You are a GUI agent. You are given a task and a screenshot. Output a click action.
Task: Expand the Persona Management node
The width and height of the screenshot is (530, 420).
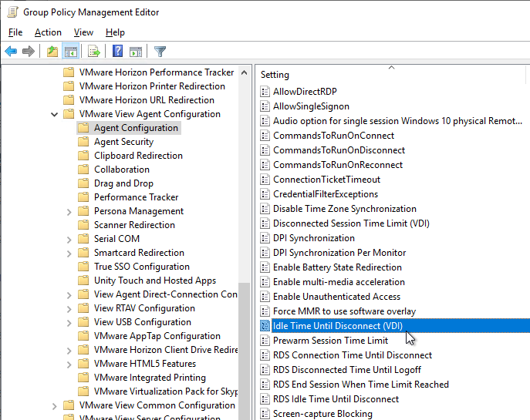tap(69, 212)
